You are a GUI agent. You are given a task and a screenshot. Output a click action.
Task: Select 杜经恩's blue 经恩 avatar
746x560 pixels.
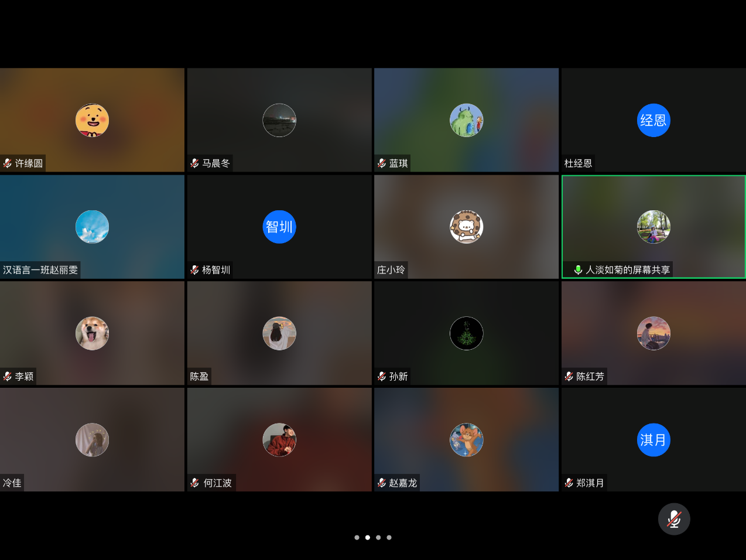(x=653, y=120)
